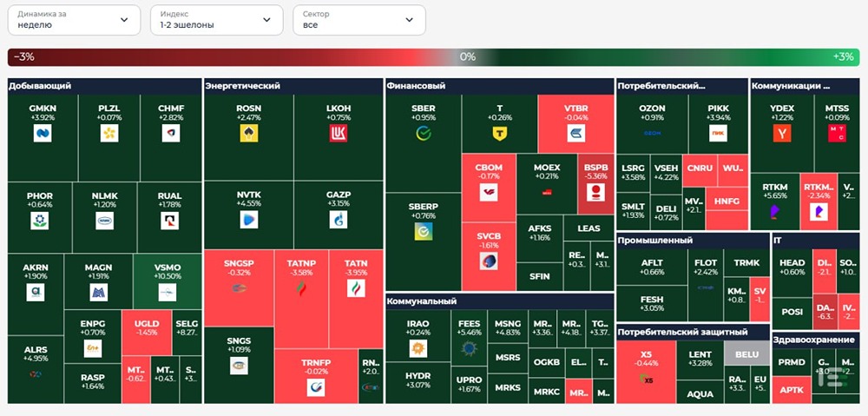The image size is (868, 416).
Task: Click the Промышленный sector header
Action: pyautogui.click(x=693, y=241)
